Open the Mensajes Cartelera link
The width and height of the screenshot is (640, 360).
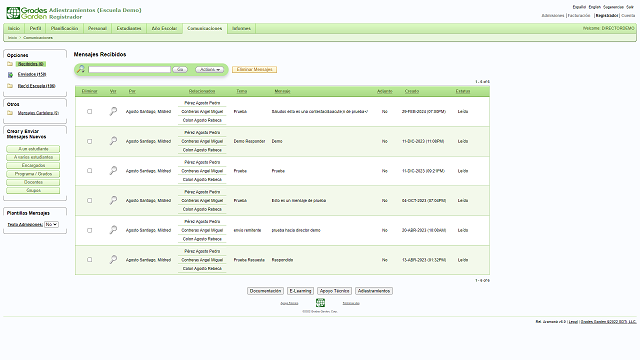[38, 113]
